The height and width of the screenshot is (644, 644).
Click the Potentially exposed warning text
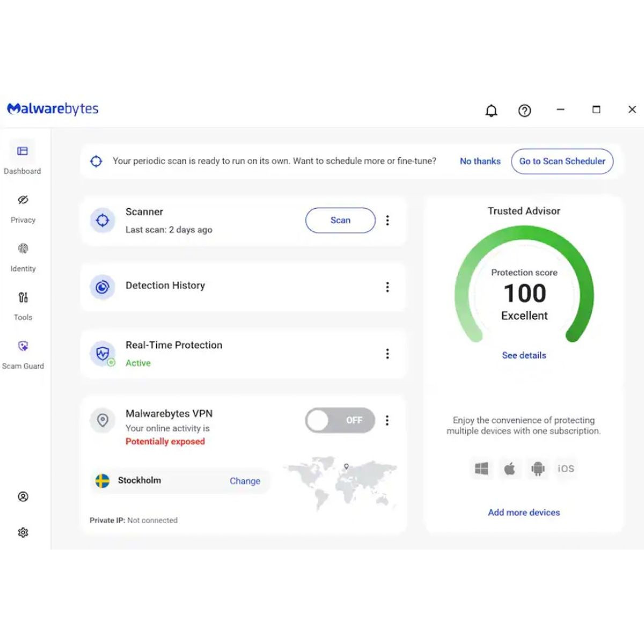point(165,441)
